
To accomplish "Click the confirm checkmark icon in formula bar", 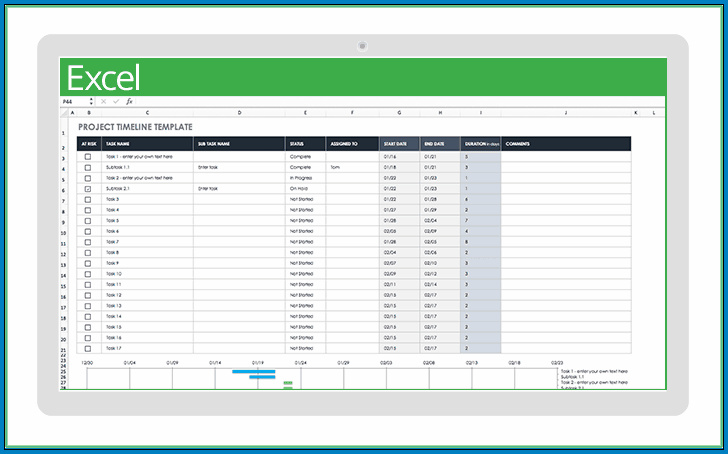I will (x=116, y=101).
